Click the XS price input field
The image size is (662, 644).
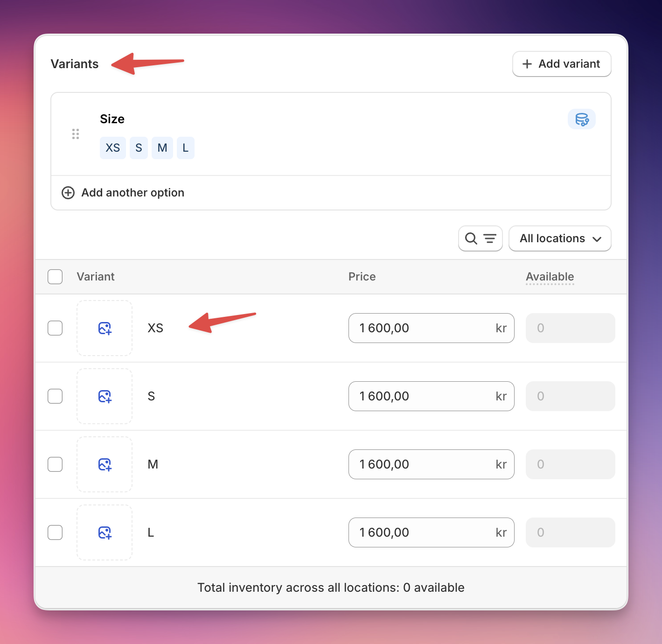pos(432,328)
